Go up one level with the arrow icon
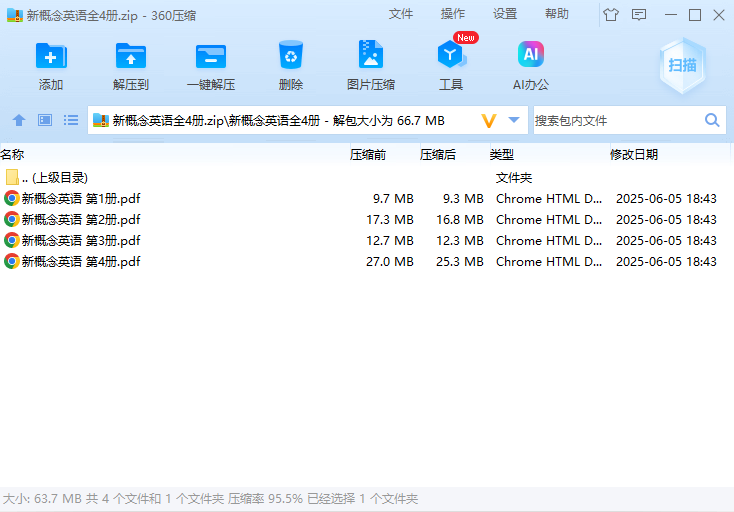The image size is (734, 512). click(19, 120)
